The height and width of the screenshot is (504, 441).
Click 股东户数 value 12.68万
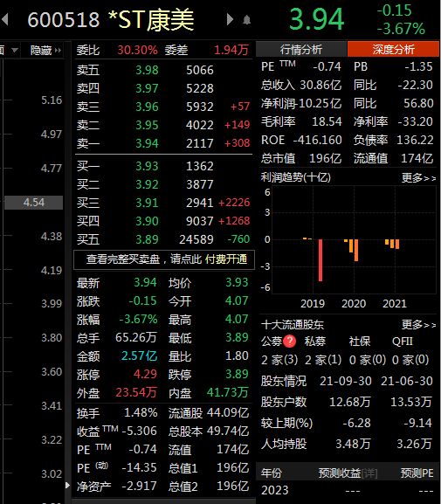click(350, 402)
